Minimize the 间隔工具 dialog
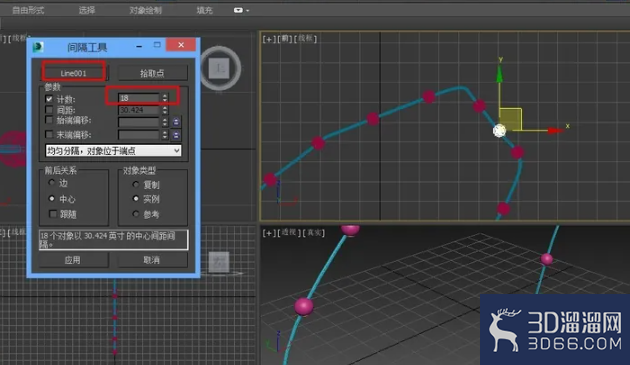The height and width of the screenshot is (365, 630). 139,46
